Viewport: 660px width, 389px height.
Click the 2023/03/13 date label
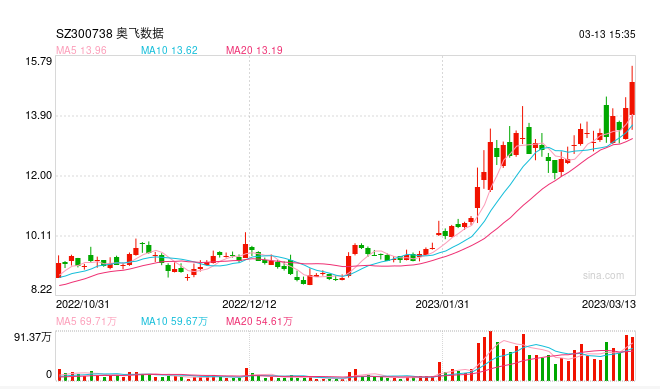(609, 304)
